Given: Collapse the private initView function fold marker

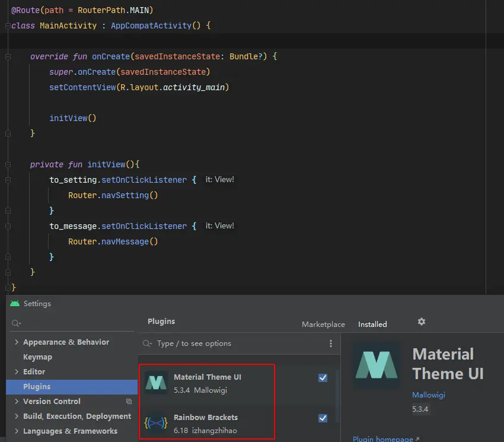Looking at the screenshot, I should 8,165.
